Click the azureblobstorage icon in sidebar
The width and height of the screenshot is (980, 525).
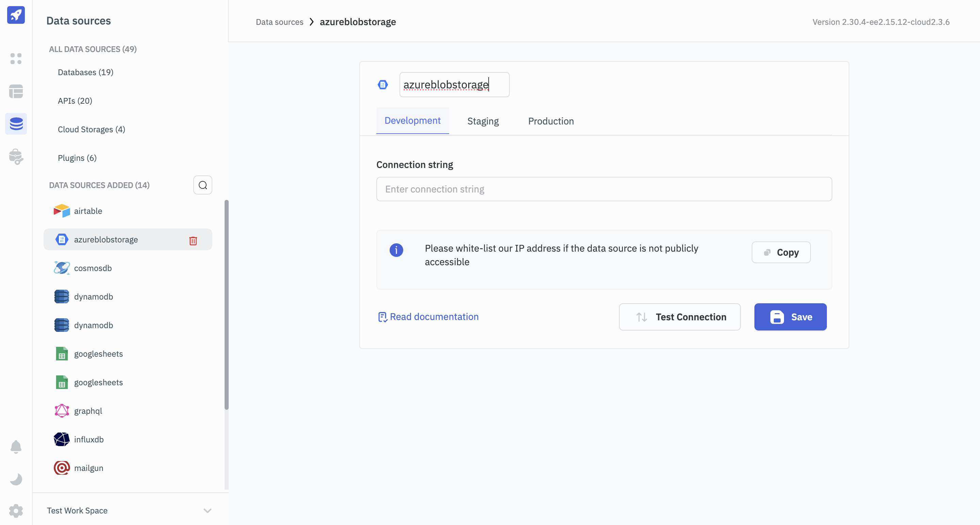point(62,239)
